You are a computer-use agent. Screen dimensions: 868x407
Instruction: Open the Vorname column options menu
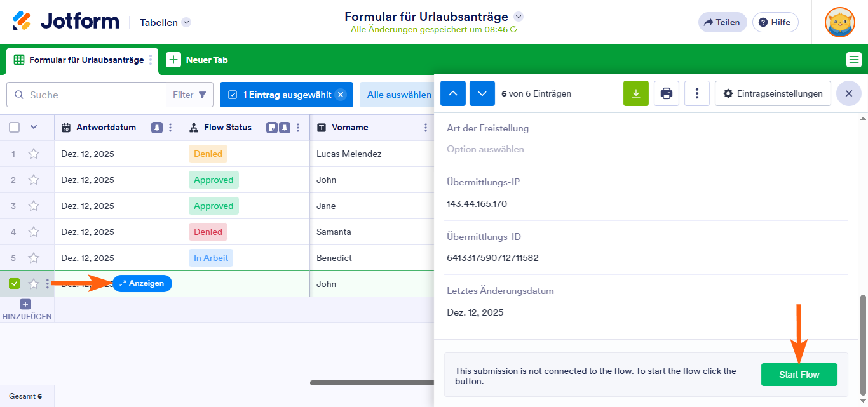424,127
